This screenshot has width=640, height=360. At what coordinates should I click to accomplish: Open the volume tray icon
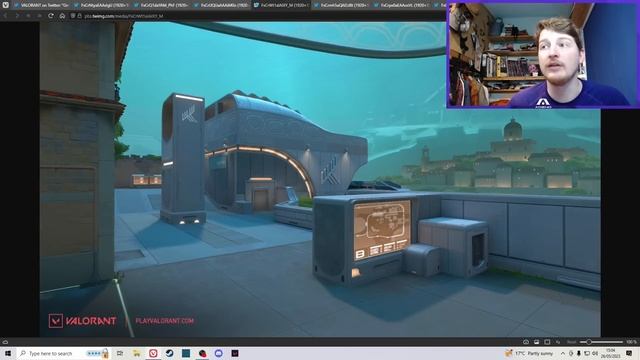click(x=595, y=353)
